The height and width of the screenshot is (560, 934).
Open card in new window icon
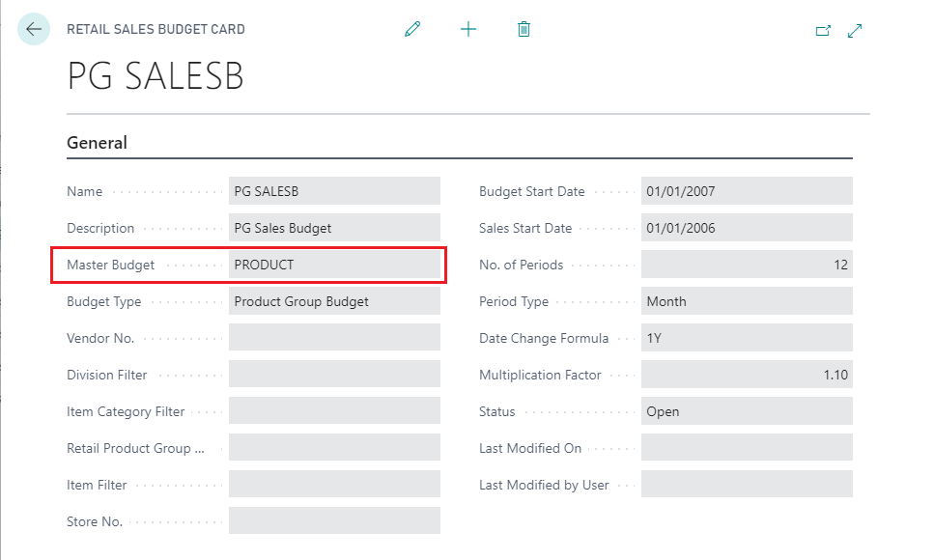click(823, 31)
